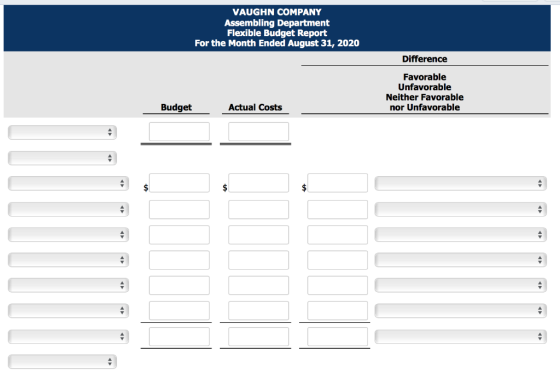Open the second cost item label dropdown
Viewport: 560px width, 374px height.
tap(68, 209)
